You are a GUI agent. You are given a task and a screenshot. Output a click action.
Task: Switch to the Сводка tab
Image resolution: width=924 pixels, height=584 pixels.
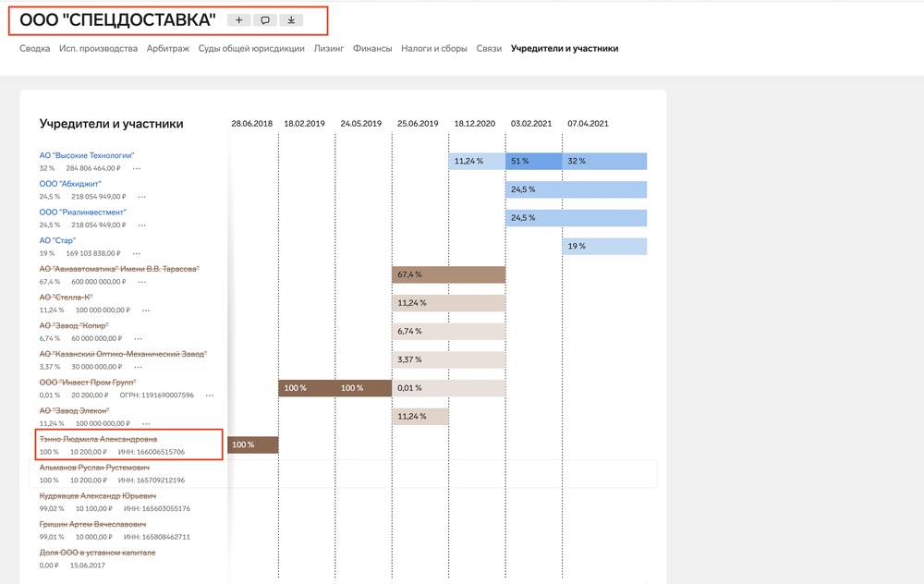35,48
